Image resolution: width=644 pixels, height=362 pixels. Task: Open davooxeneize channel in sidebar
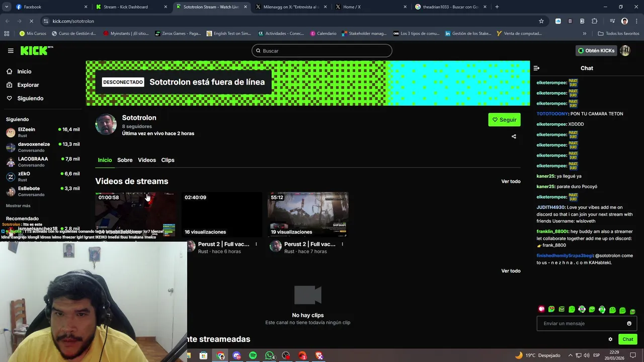coord(43,147)
